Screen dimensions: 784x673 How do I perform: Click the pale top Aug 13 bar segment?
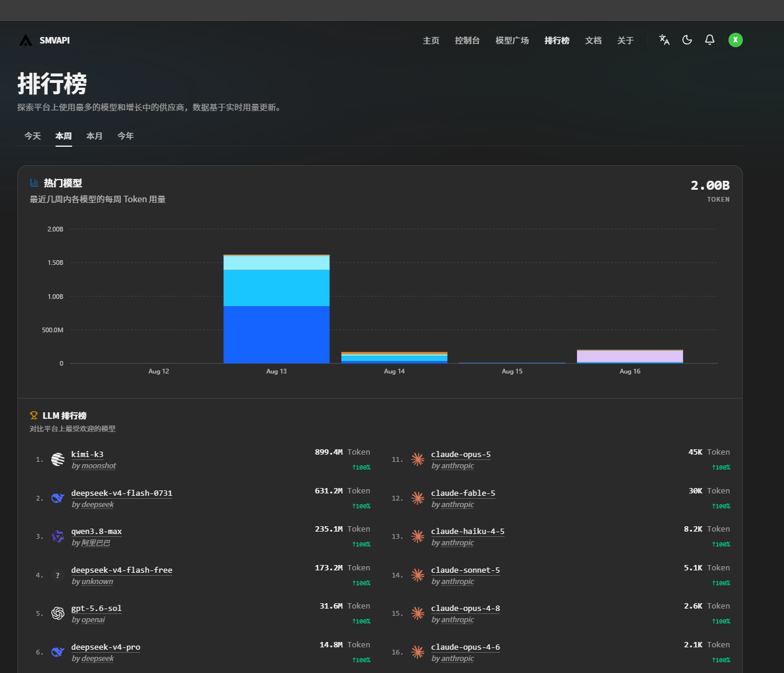pos(276,263)
